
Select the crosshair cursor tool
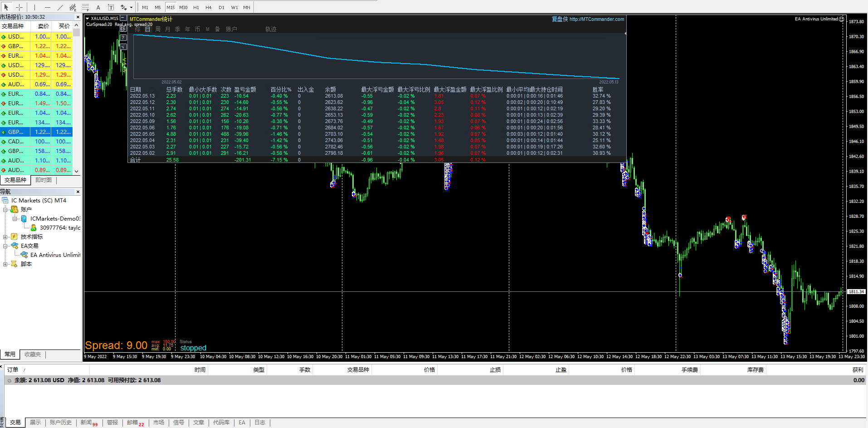click(19, 7)
